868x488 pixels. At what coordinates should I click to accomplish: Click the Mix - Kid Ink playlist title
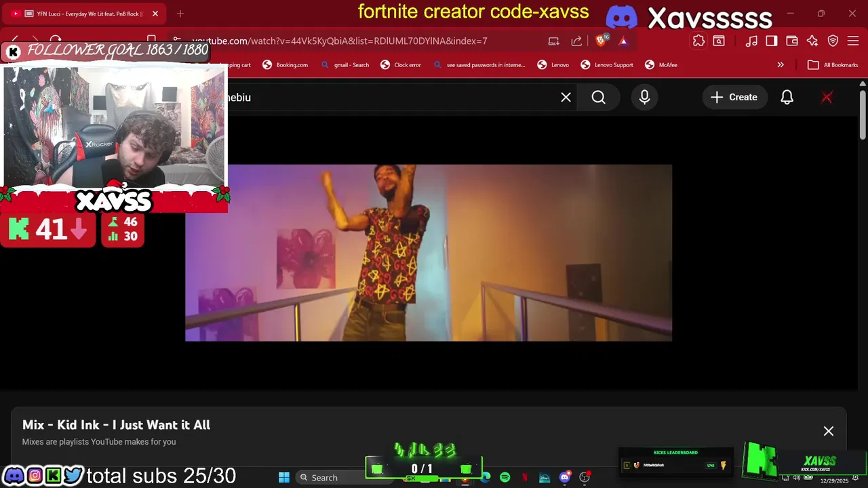pos(116,425)
